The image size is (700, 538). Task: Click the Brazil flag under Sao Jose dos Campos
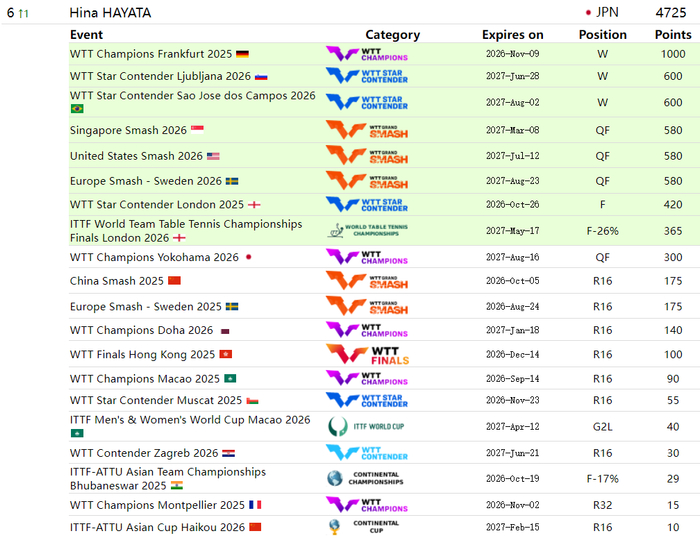77,108
